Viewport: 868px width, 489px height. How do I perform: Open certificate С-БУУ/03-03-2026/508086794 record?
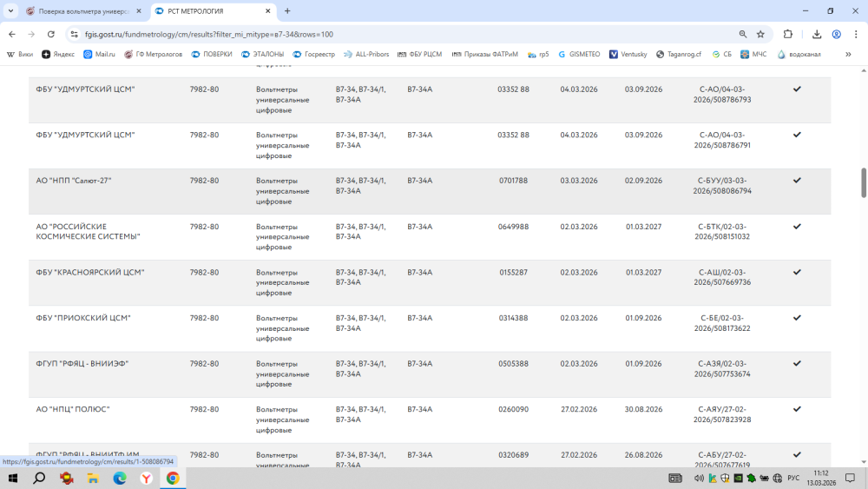tap(724, 186)
